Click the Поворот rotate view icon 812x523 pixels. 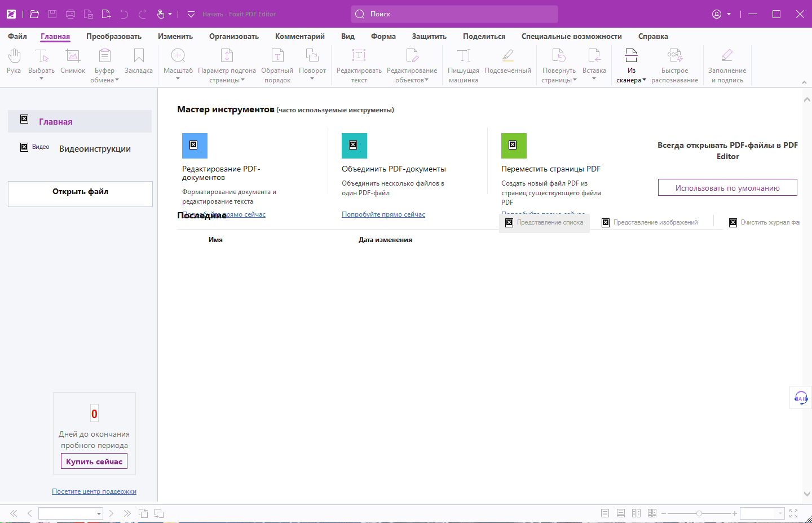[x=312, y=56]
